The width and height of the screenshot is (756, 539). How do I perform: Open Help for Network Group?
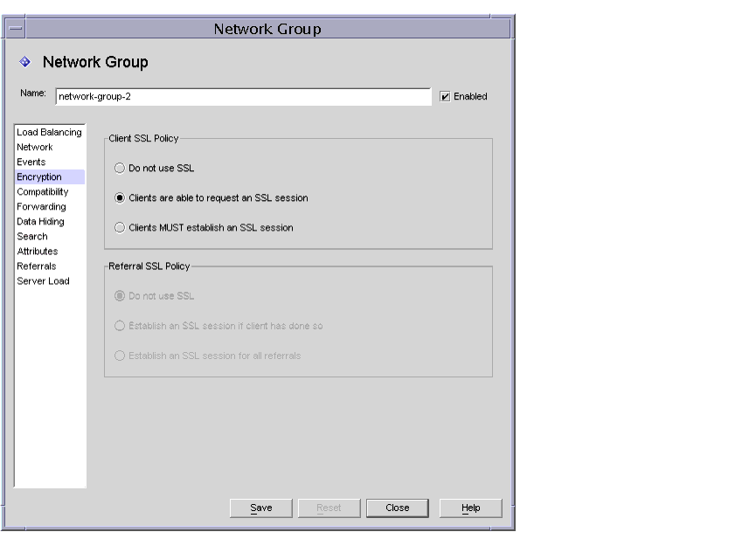[x=469, y=508]
